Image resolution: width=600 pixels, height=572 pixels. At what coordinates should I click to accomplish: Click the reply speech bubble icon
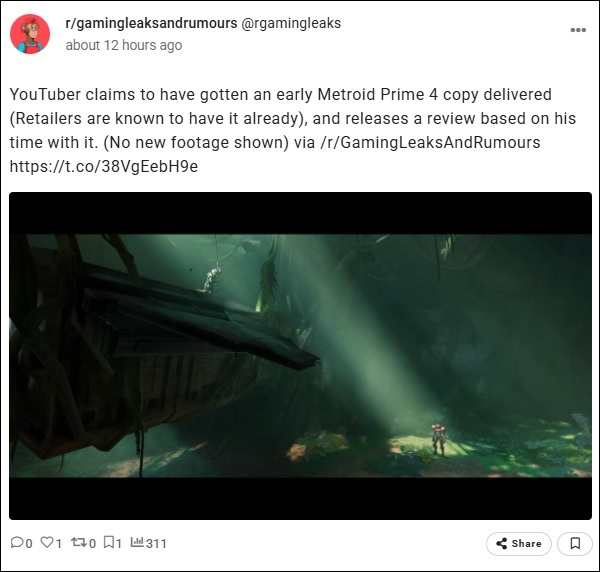pyautogui.click(x=16, y=542)
